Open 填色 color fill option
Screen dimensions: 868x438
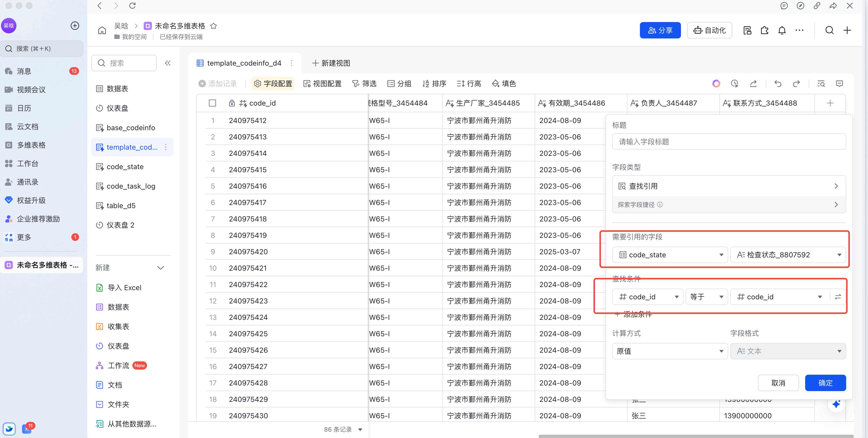(x=504, y=84)
